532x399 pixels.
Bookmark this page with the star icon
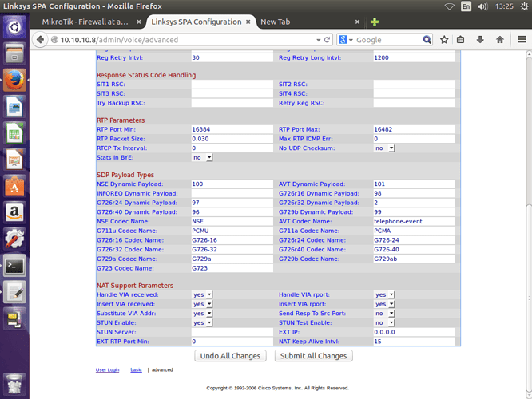(x=444, y=40)
